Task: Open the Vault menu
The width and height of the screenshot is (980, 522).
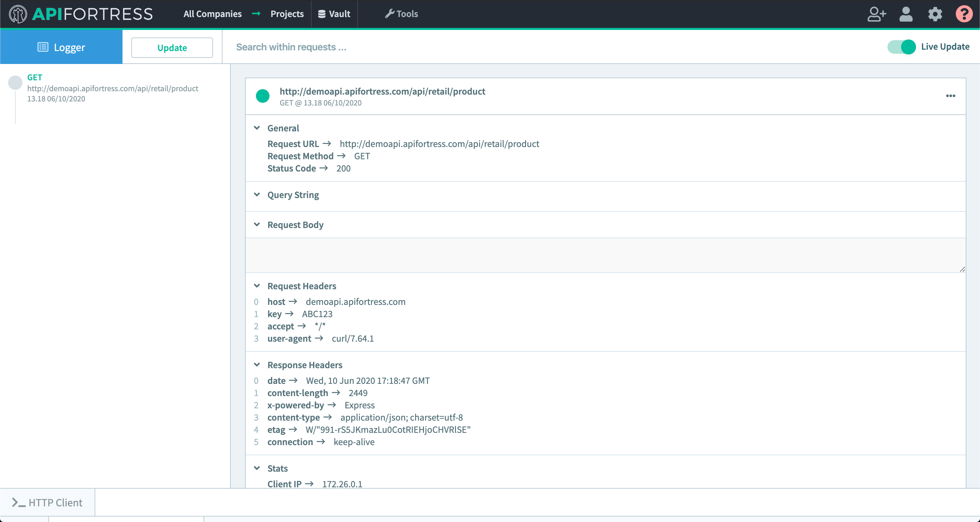Action: [x=334, y=14]
